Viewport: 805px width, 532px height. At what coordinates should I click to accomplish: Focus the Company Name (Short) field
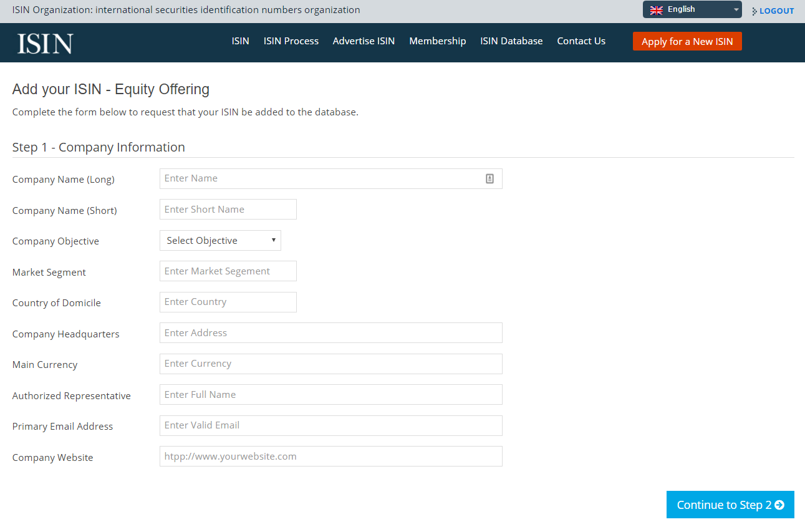pyautogui.click(x=228, y=210)
